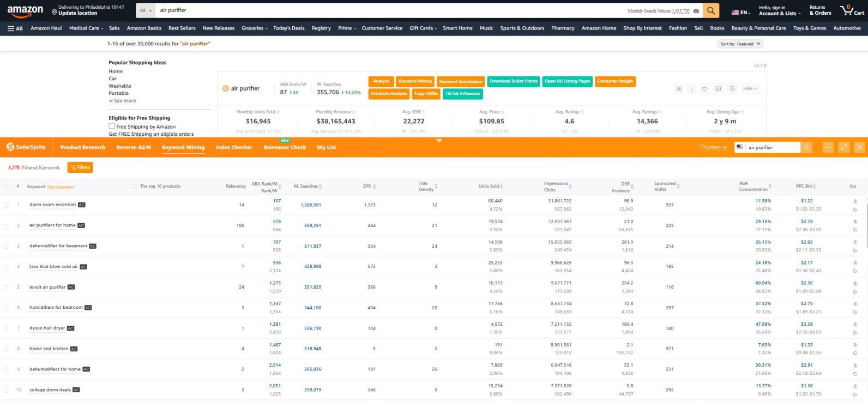Image resolution: width=868 pixels, height=401 pixels.
Task: Expand See more shopping ideas
Action: [x=122, y=101]
